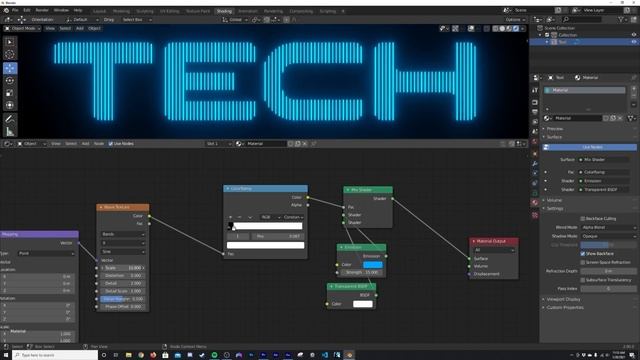Enable Screen Space Refraction checkbox
640x360 pixels.
coord(583,262)
